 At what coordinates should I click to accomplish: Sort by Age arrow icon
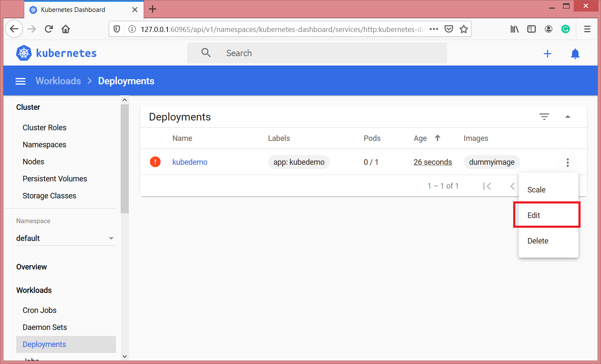click(x=437, y=138)
